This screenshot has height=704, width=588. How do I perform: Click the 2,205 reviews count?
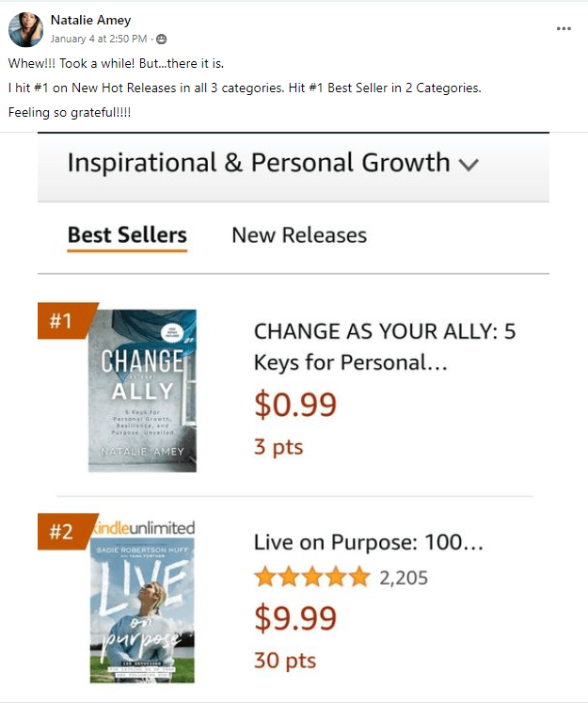(404, 578)
